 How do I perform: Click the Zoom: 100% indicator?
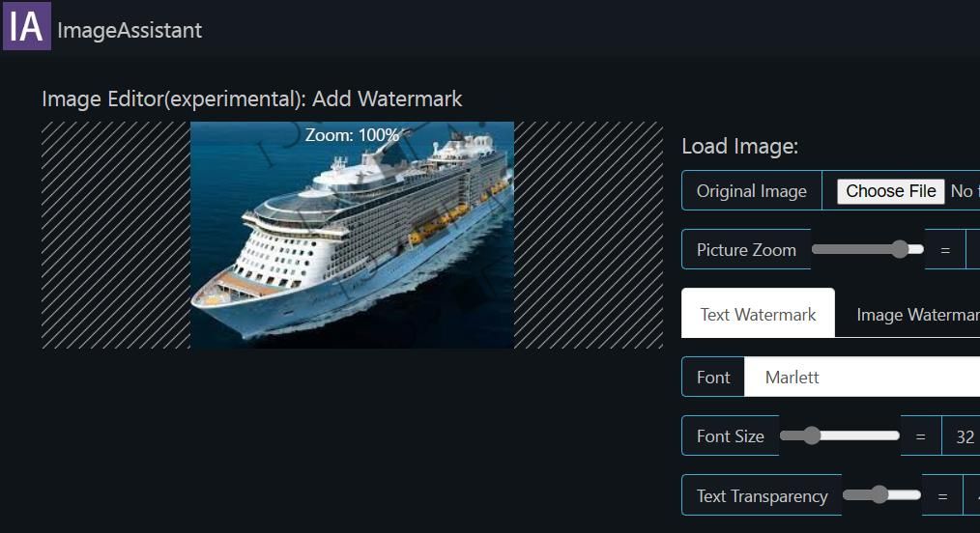coord(352,135)
